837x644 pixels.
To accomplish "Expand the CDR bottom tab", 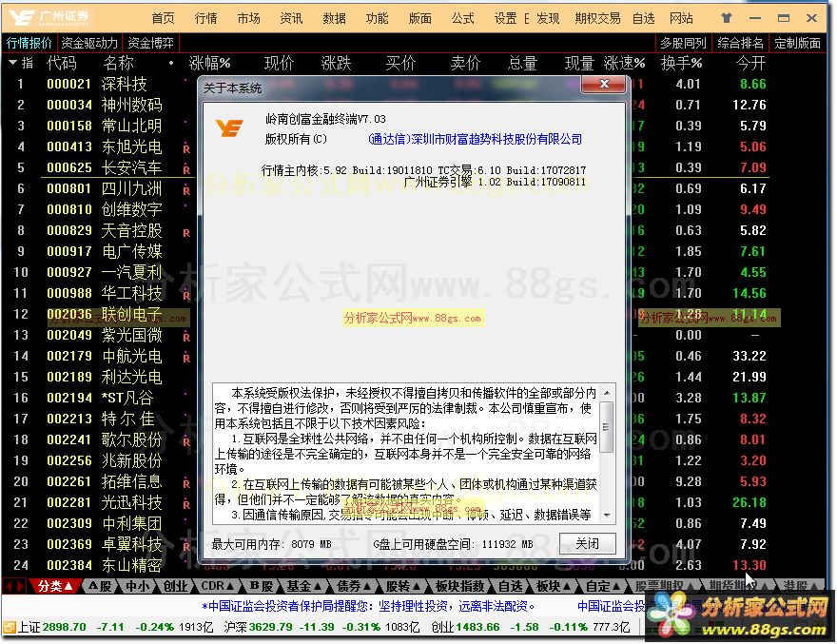I will click(217, 586).
